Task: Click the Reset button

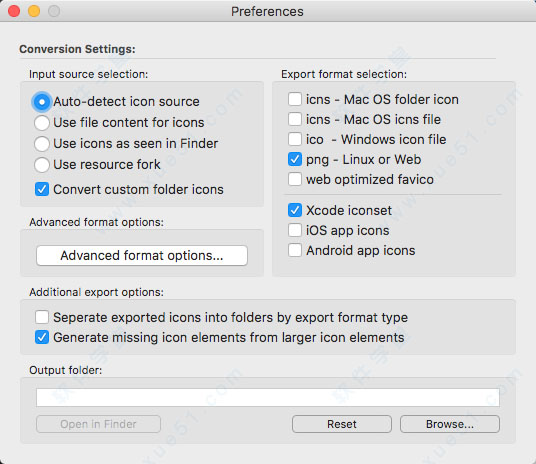Action: click(x=342, y=424)
